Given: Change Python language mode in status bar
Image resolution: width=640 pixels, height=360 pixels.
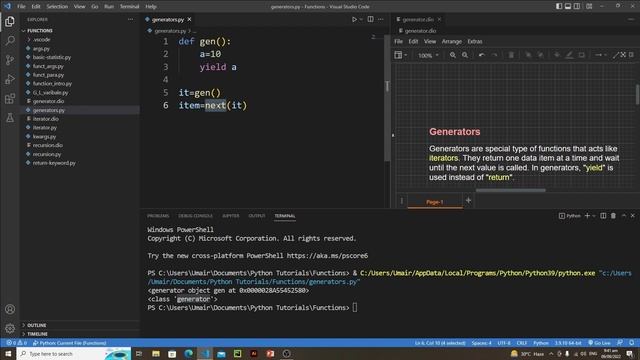Looking at the screenshot, I should (x=541, y=343).
